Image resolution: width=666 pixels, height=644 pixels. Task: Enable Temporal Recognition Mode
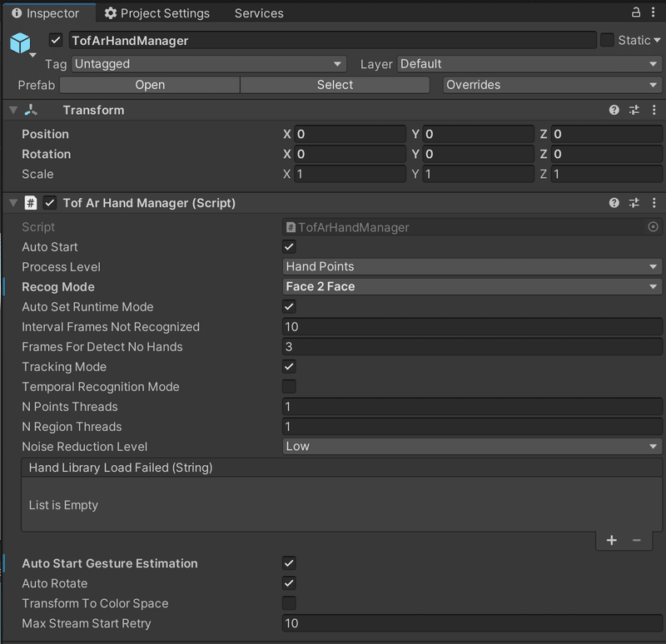[289, 386]
